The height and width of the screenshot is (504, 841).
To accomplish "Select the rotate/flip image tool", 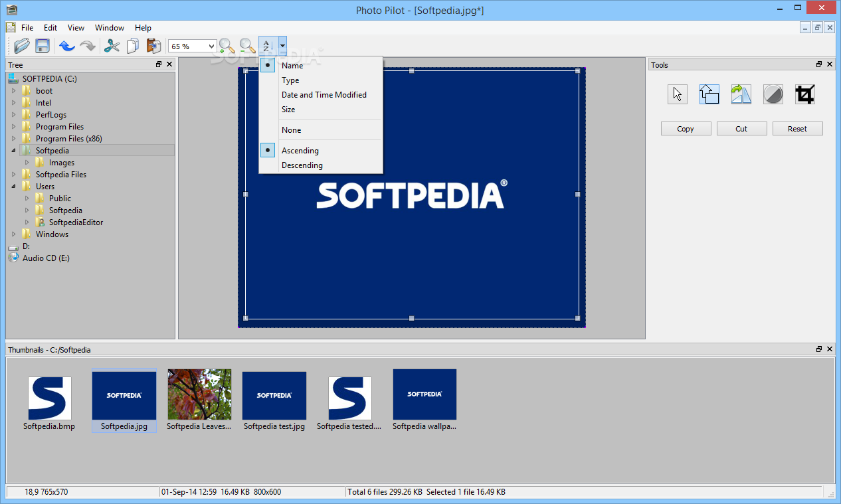I will click(741, 94).
